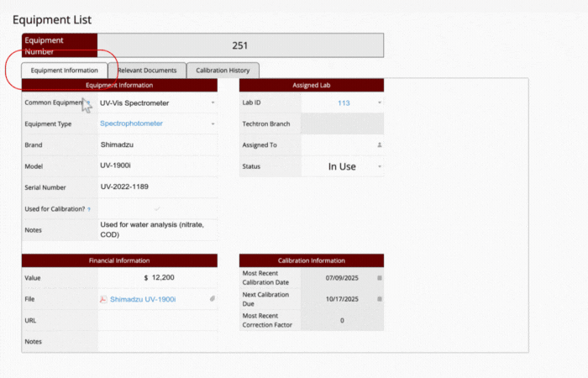Switch to the Relevant Documents tab
Screen dimensions: 588x378
[x=147, y=71]
